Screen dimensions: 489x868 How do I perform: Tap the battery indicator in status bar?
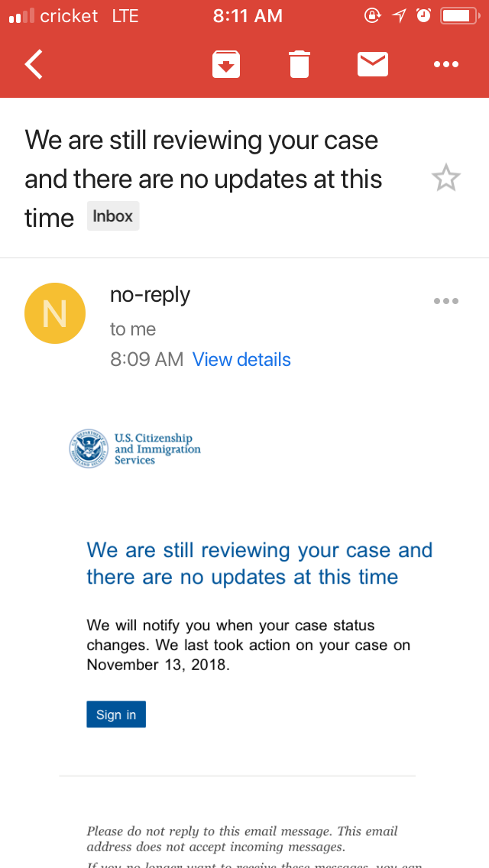tap(460, 15)
